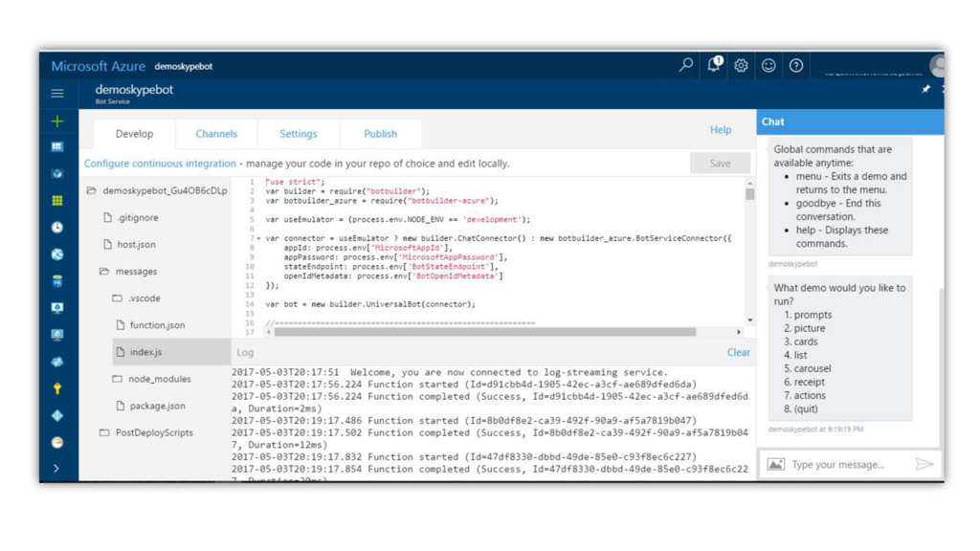Click the "use strict" code line
Screen dimensions: 980x551
point(295,182)
